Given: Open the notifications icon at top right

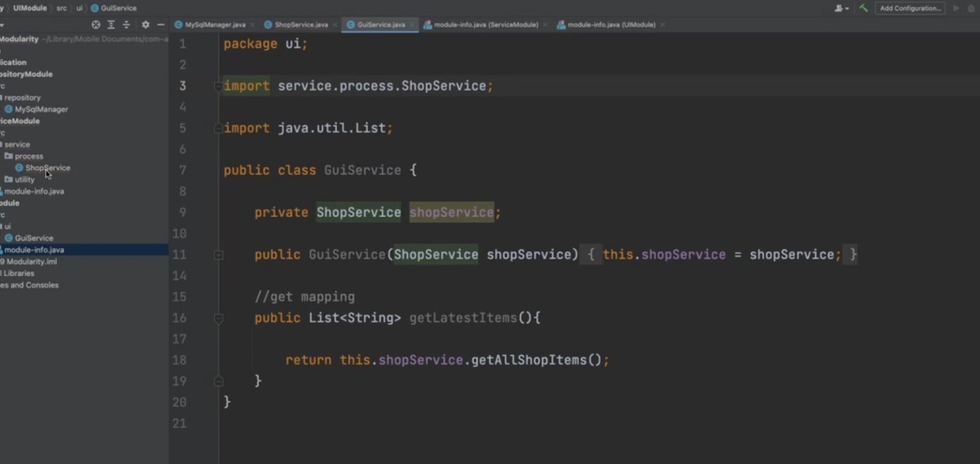Looking at the screenshot, I should [972, 8].
